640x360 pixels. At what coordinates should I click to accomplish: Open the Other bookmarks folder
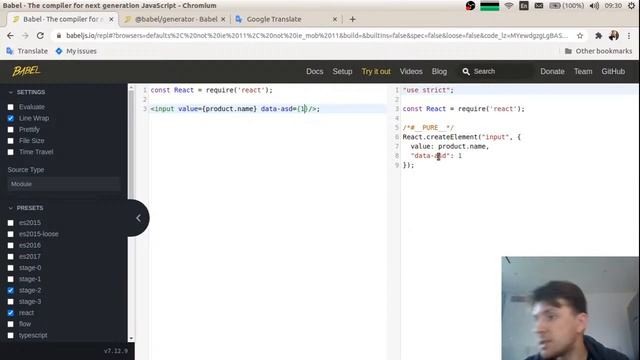pos(598,51)
